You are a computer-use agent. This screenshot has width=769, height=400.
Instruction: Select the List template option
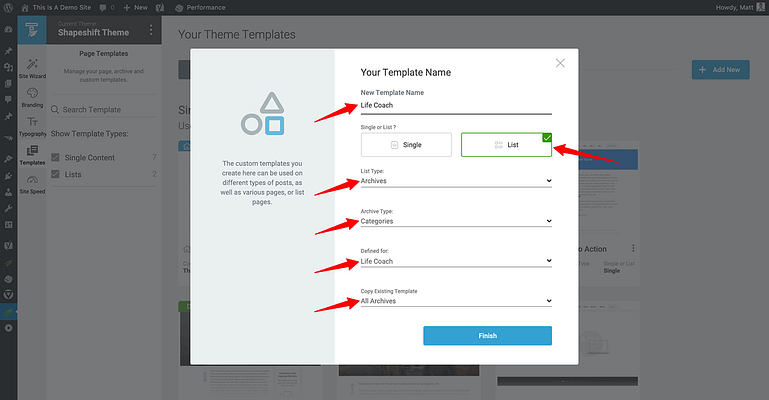pyautogui.click(x=506, y=145)
